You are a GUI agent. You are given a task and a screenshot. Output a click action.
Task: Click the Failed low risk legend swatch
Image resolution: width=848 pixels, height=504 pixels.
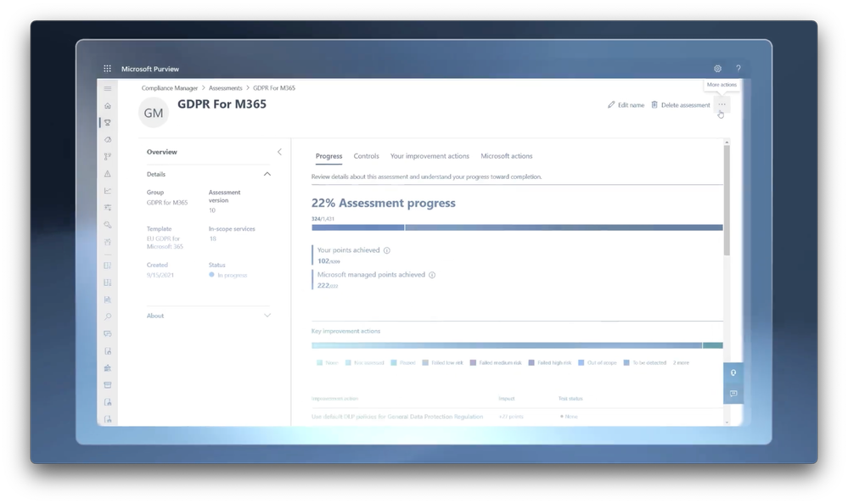425,363
